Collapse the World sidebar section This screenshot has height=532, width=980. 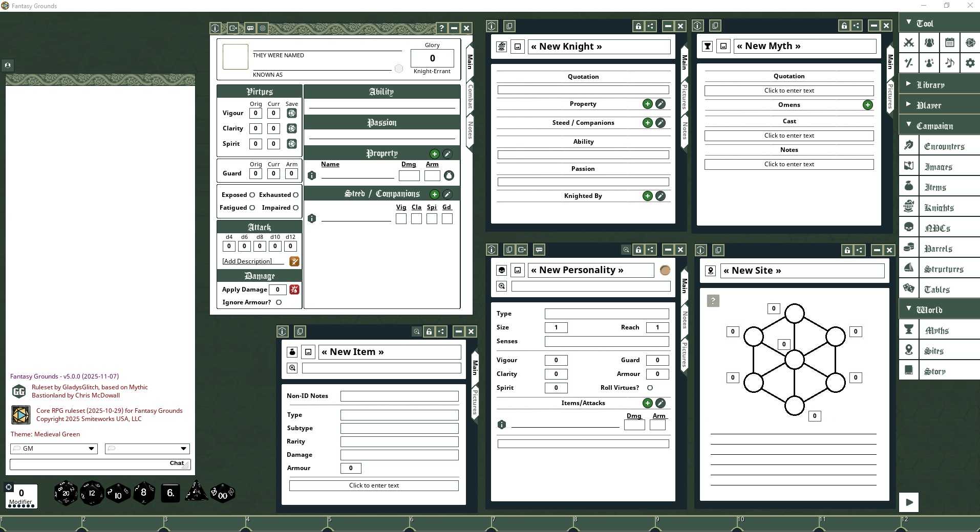click(x=940, y=309)
